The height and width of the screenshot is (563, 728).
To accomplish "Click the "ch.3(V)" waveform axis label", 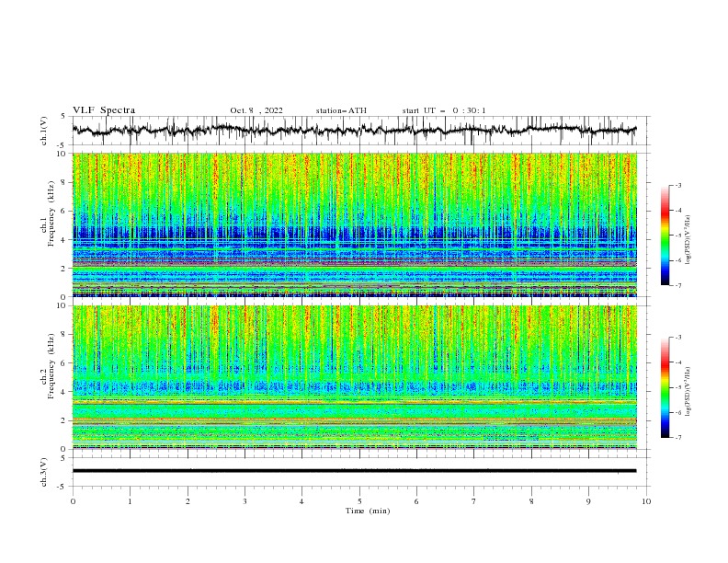I will click(x=44, y=472).
